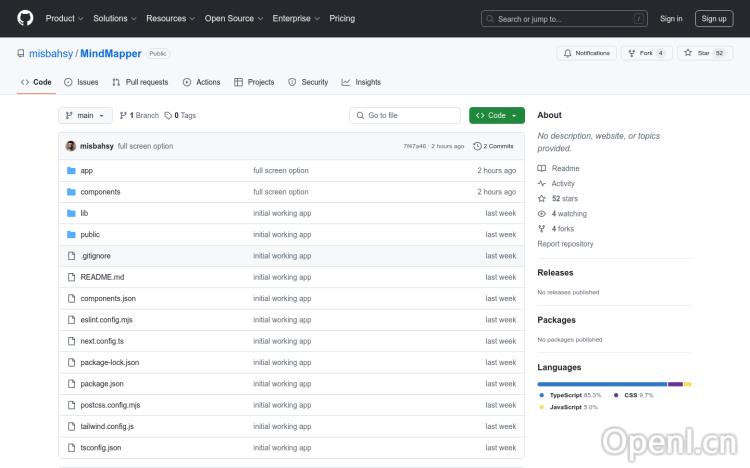The height and width of the screenshot is (468, 750).
Task: Open the green Code dropdown
Action: click(x=496, y=115)
